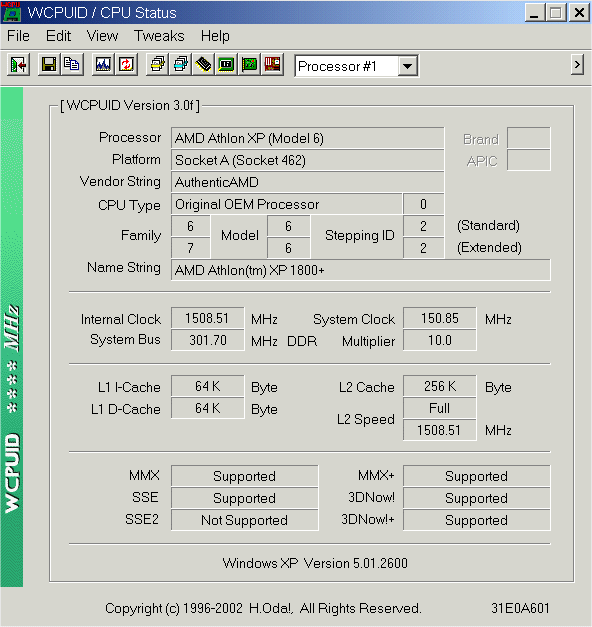Click the Name String Athlon XP 1800+

[x=361, y=270]
